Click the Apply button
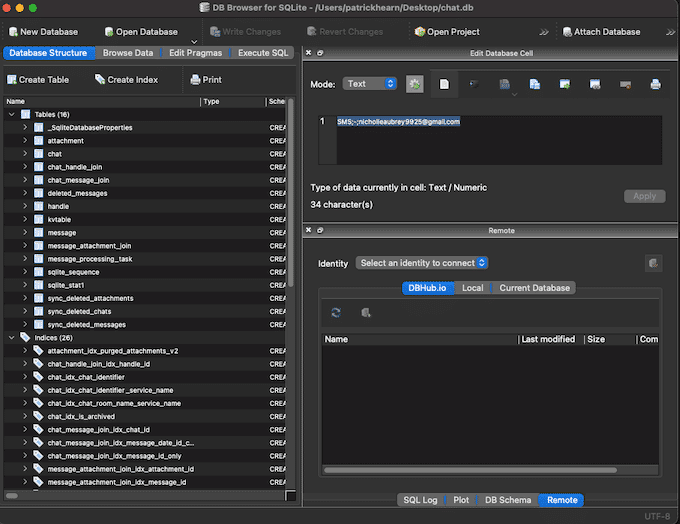Screen dimensions: 680x524 (x=644, y=196)
